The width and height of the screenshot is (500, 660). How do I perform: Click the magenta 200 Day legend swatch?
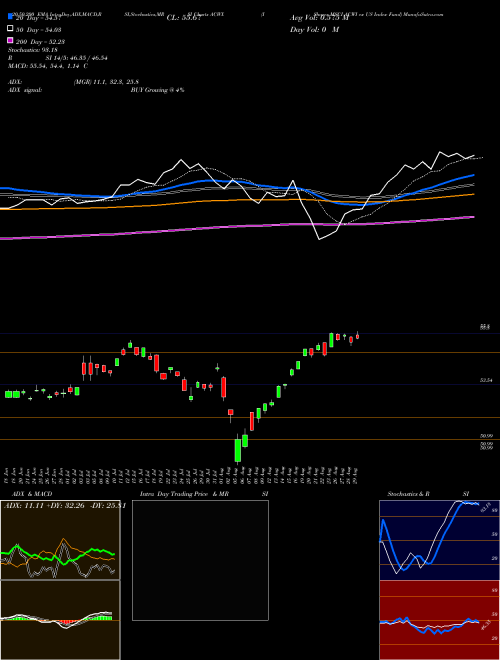tap(10, 40)
